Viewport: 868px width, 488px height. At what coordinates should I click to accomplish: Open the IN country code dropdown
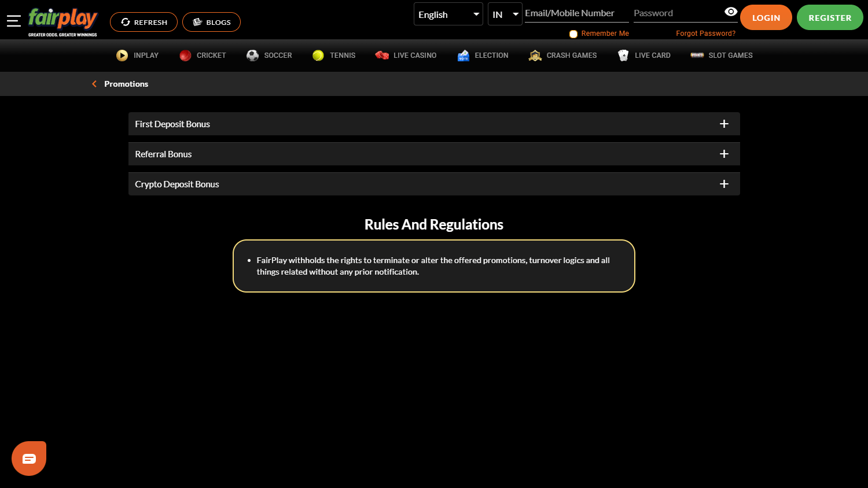[x=505, y=14]
